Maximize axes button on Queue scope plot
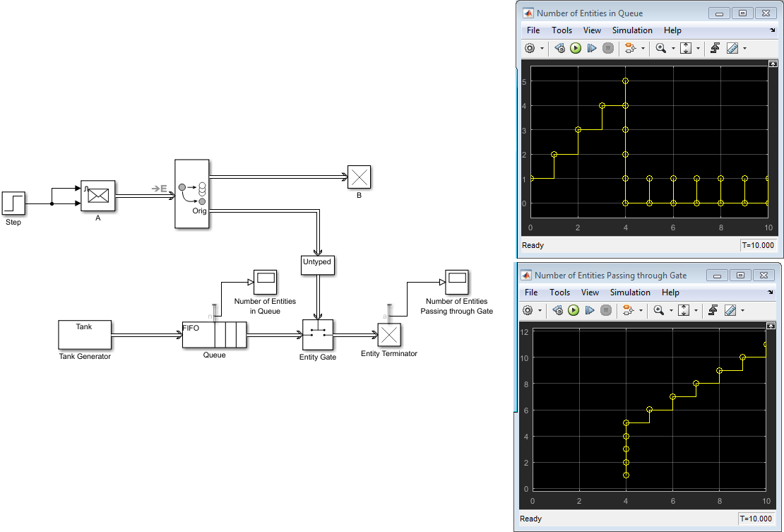Viewport: 784px width, 532px height. tap(773, 64)
